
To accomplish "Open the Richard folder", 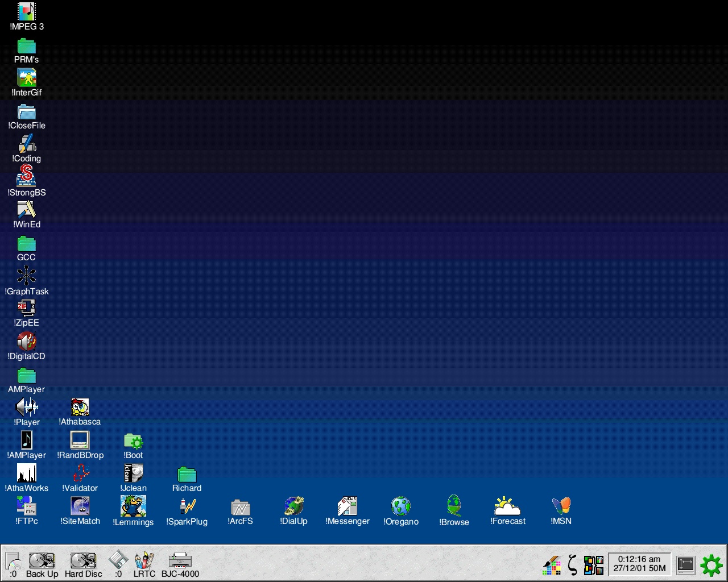I will 187,474.
